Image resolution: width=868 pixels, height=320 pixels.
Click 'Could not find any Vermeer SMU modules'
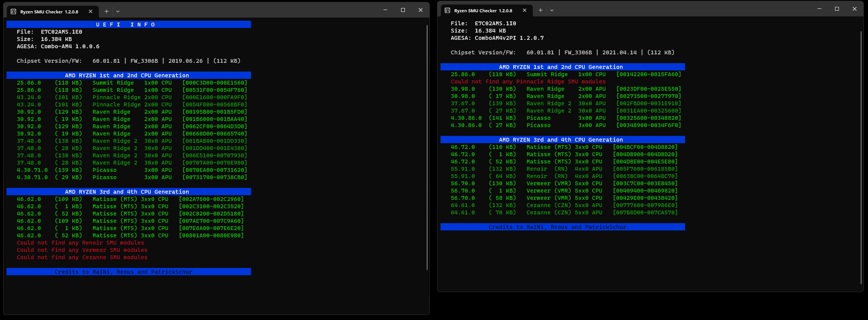(x=82, y=250)
